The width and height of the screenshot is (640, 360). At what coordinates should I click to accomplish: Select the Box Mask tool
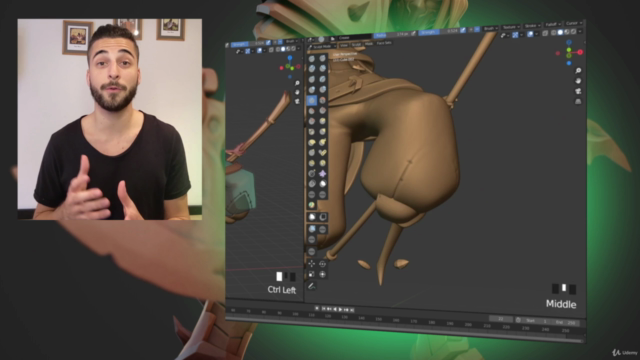[x=312, y=217]
